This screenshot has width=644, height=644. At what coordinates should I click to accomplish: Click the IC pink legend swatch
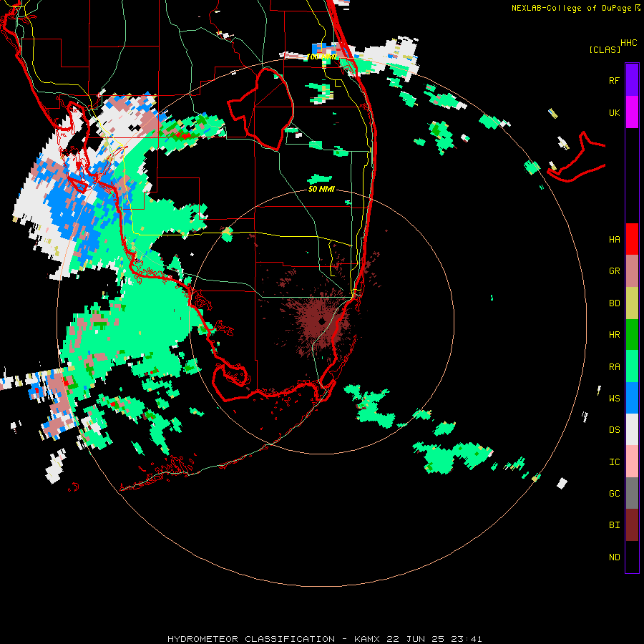point(632,462)
